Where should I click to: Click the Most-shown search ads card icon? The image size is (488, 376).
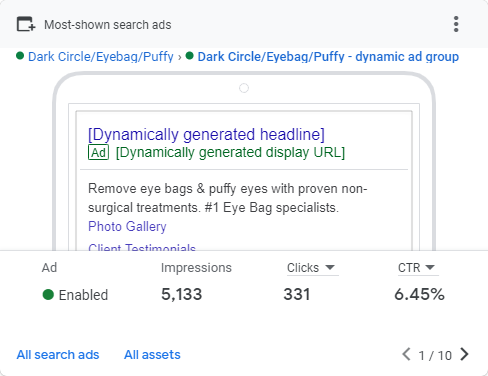coord(26,24)
